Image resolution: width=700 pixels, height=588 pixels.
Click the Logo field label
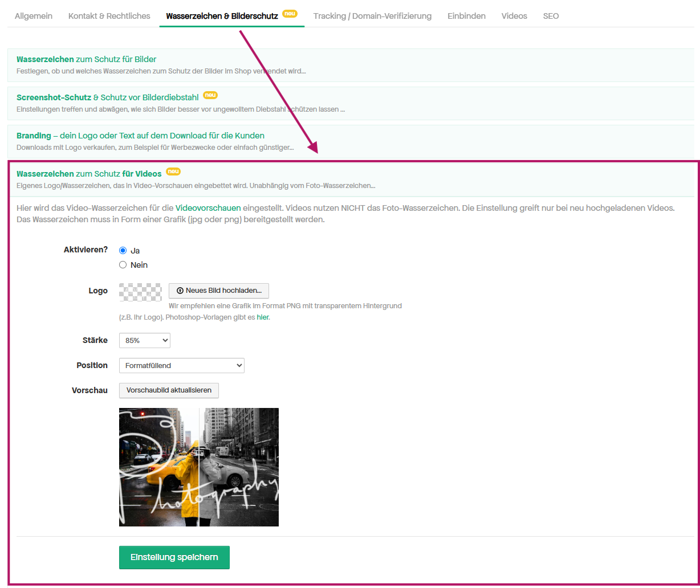pyautogui.click(x=98, y=291)
